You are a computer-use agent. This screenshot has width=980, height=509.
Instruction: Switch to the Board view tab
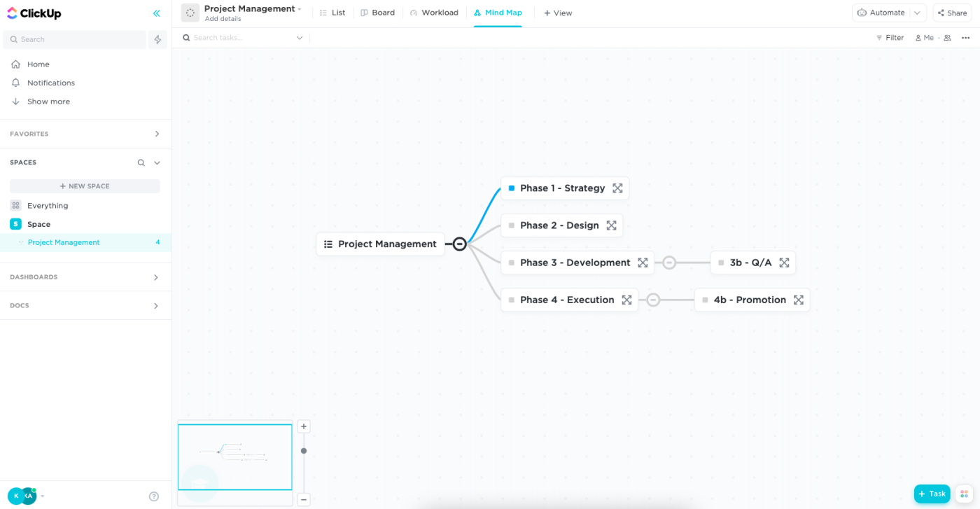378,13
